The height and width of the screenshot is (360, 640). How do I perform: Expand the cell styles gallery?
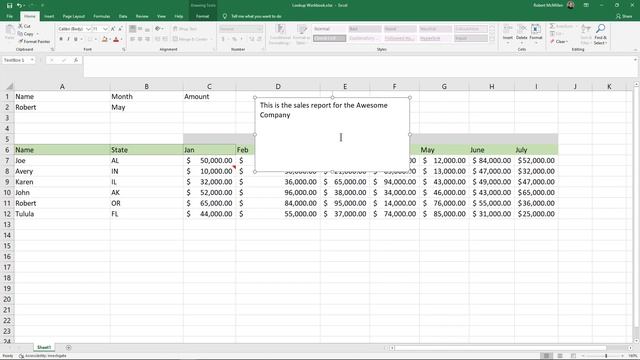coord(492,40)
